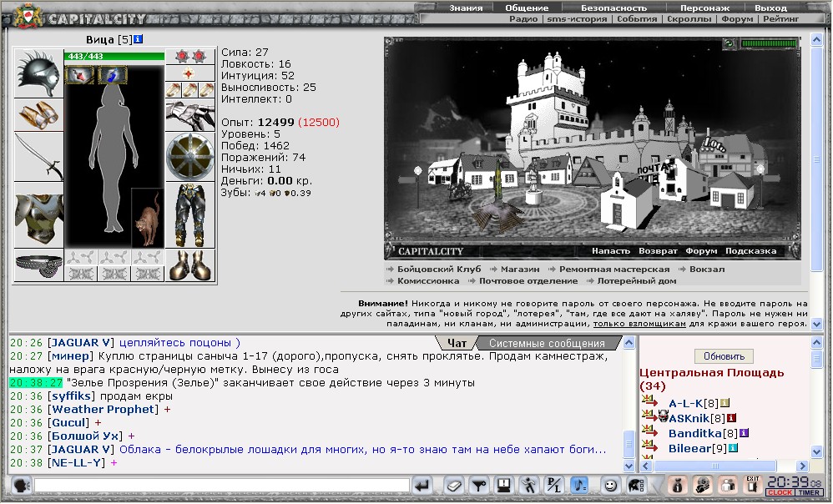Open the Персонаж menu
Screen dimensions: 833x504
[705, 8]
